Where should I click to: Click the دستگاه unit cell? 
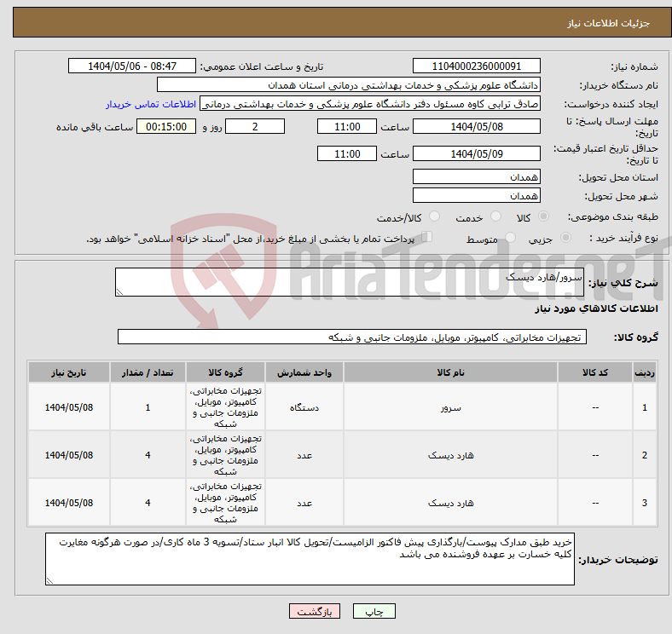click(304, 407)
